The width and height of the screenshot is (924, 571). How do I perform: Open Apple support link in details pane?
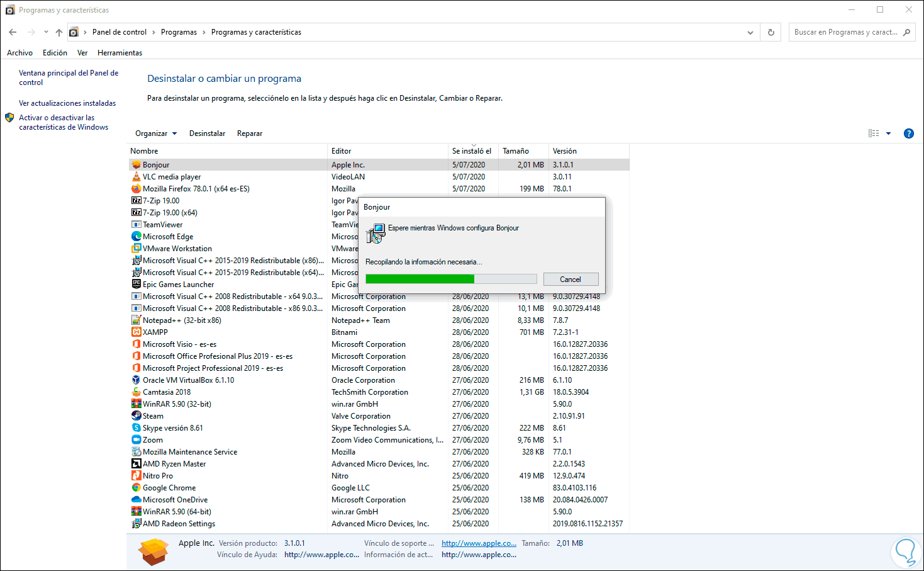479,543
